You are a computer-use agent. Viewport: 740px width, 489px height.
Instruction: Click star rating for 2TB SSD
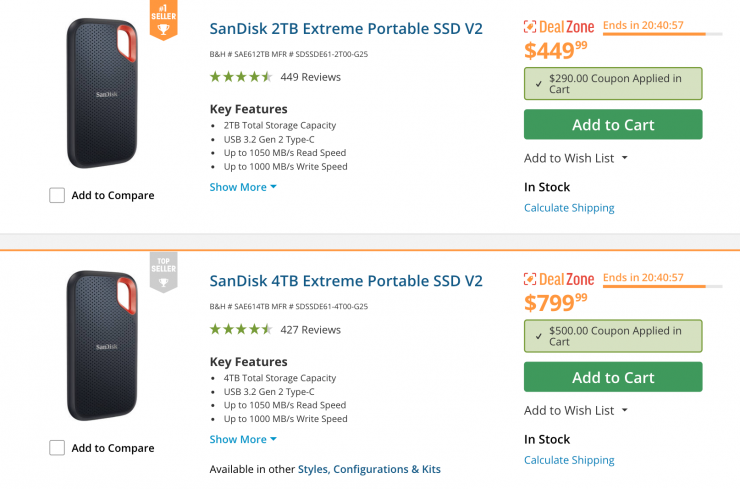click(x=240, y=77)
